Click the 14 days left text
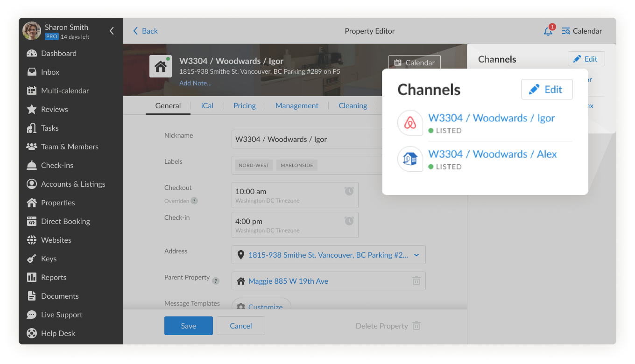 75,37
